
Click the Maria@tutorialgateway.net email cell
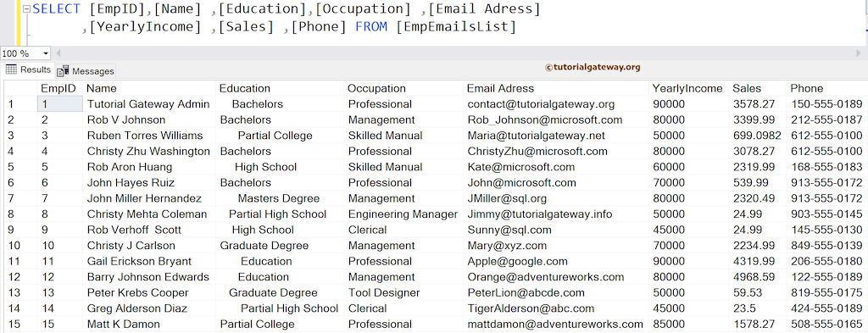point(556,136)
